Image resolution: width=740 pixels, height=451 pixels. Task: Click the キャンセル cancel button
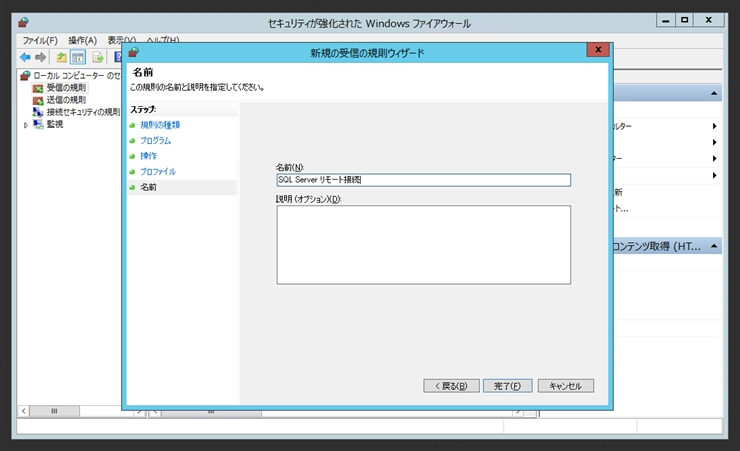point(565,386)
